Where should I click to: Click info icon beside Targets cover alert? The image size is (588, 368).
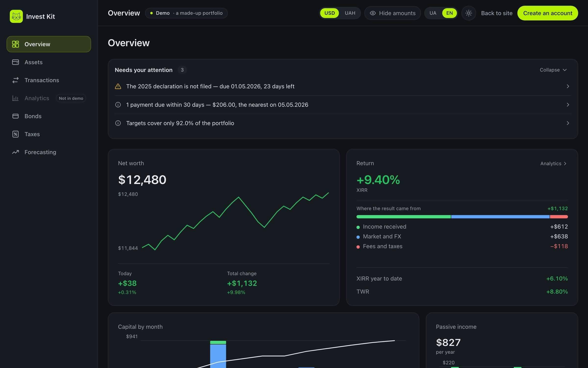pos(118,123)
